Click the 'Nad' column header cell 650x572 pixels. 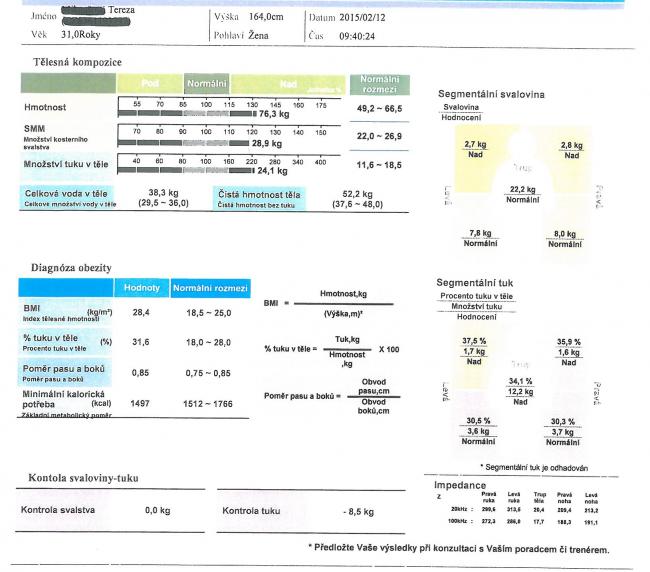click(x=288, y=84)
